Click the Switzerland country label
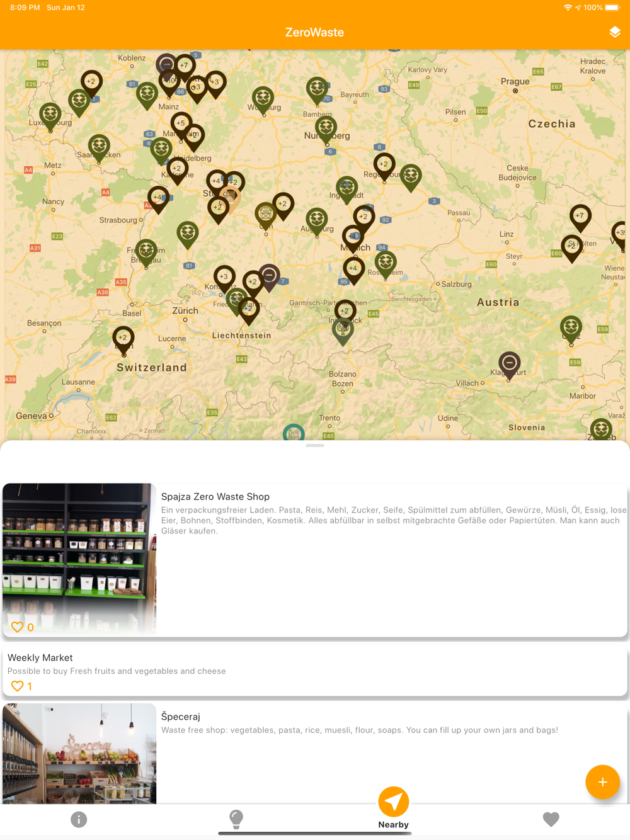The height and width of the screenshot is (840, 630). click(152, 368)
